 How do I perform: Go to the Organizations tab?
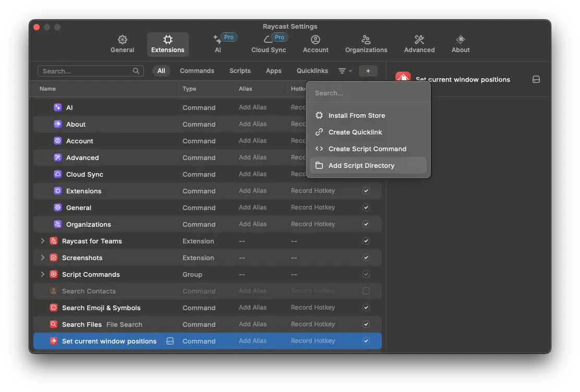(366, 44)
